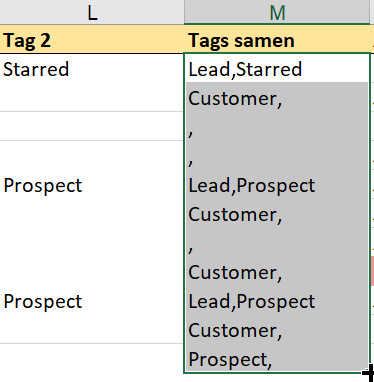The height and width of the screenshot is (382, 374).
Task: Select comma-only cell between two 'Customer,' cells
Action: (x=277, y=242)
